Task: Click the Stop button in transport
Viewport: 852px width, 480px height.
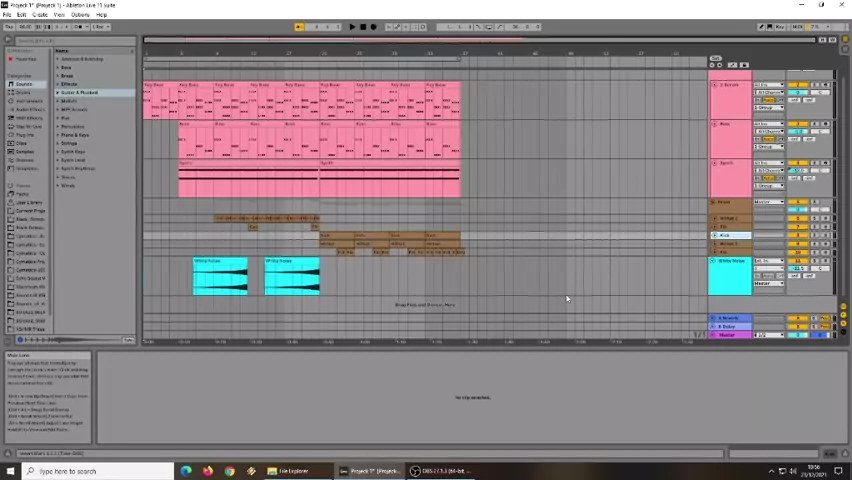Action: 362,27
